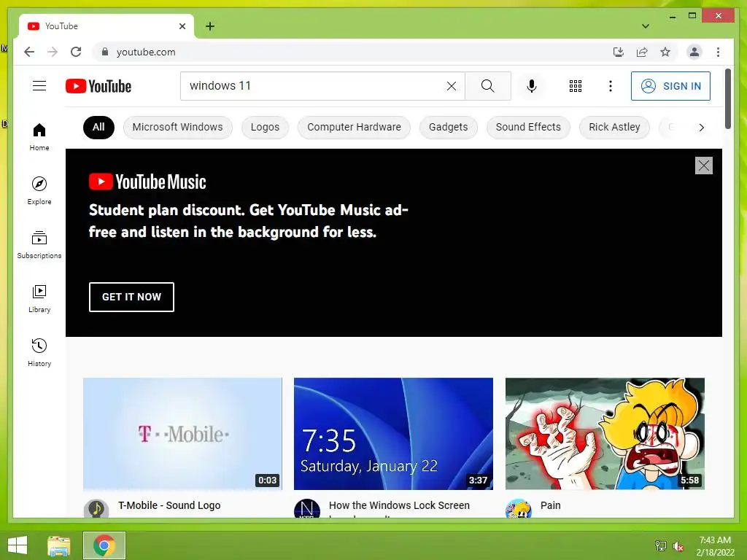Open YouTube settings three-dot menu
Image resolution: width=747 pixels, height=560 pixels.
click(611, 86)
